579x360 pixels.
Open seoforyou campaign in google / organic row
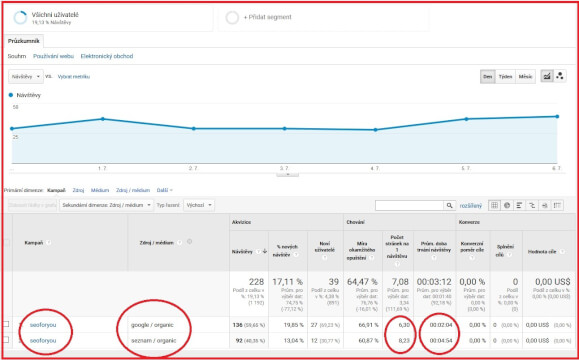[x=43, y=325]
